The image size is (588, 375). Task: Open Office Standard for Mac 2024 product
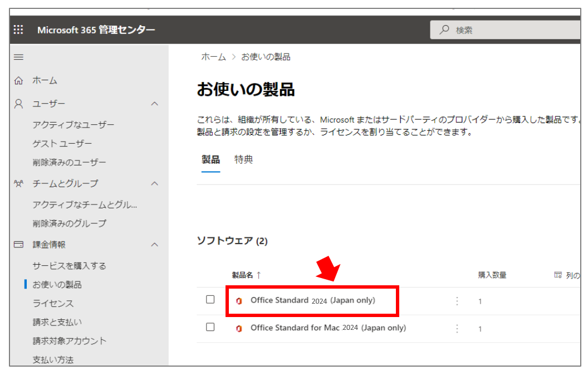coord(328,328)
